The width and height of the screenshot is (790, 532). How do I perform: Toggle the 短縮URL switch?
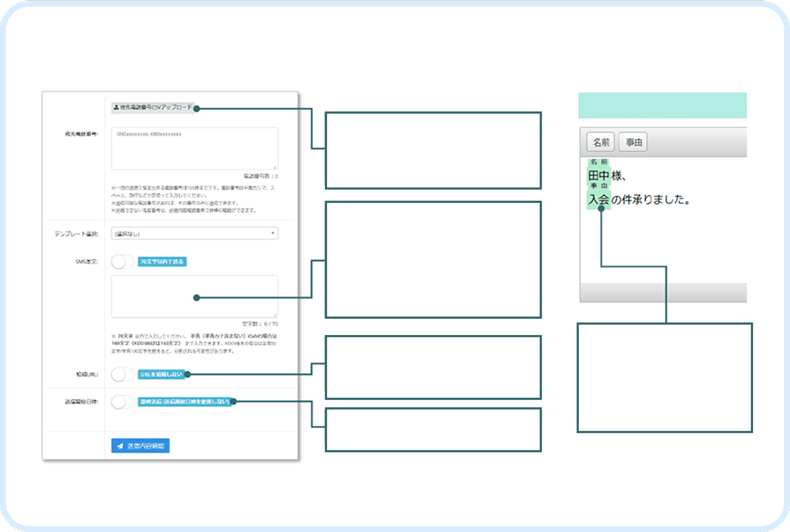[x=123, y=374]
